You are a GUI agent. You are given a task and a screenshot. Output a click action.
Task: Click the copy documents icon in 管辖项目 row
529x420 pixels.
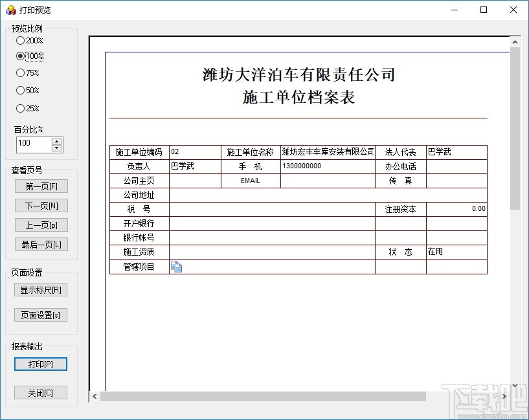coord(176,267)
